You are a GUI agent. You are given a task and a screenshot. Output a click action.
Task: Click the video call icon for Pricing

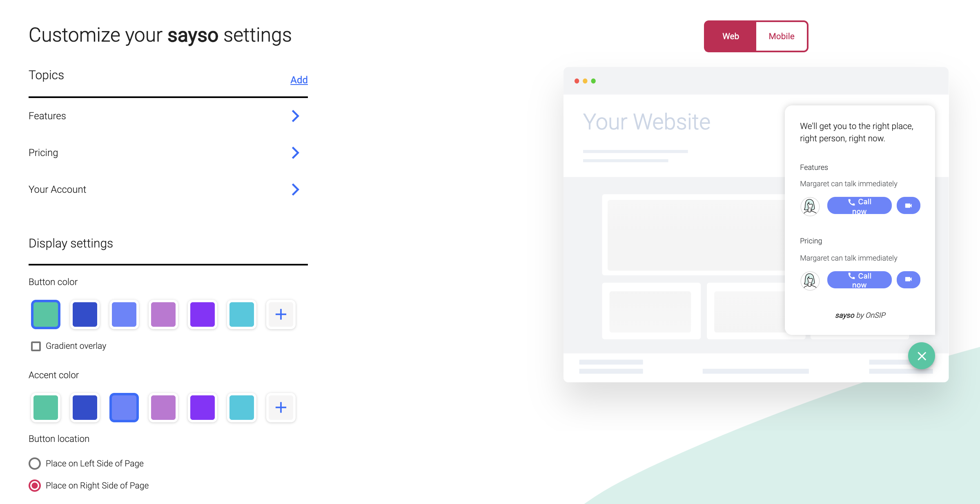click(907, 280)
